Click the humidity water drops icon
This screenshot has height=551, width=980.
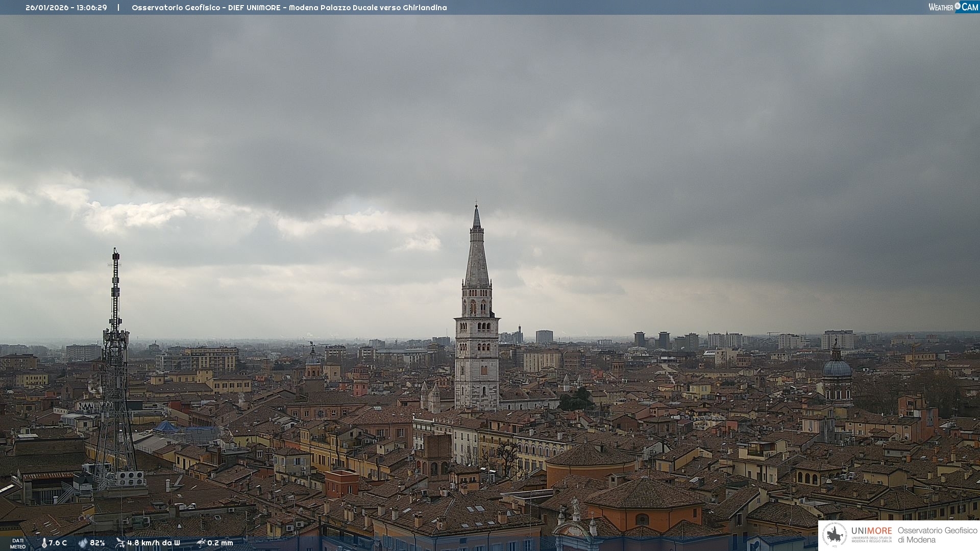pyautogui.click(x=83, y=543)
